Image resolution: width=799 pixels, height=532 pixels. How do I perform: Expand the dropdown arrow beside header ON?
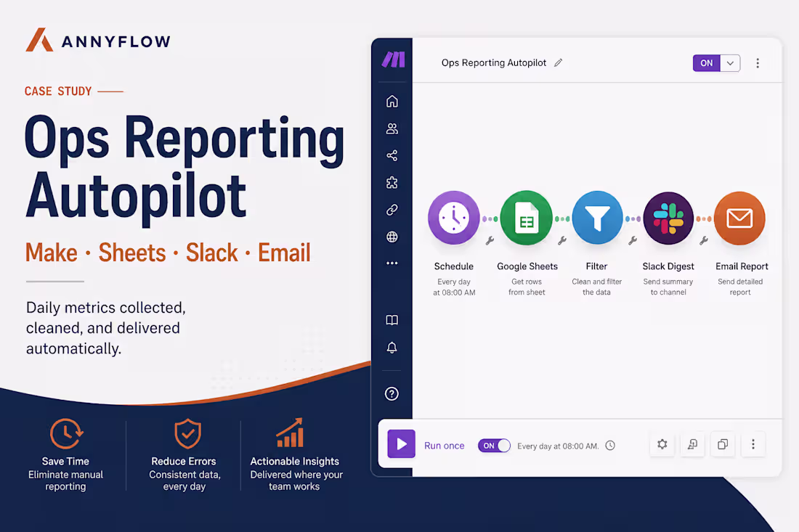point(730,63)
